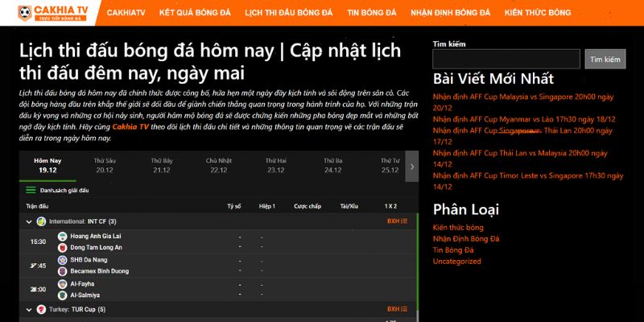
Task: Open the league list hamburger menu
Action: tap(31, 191)
